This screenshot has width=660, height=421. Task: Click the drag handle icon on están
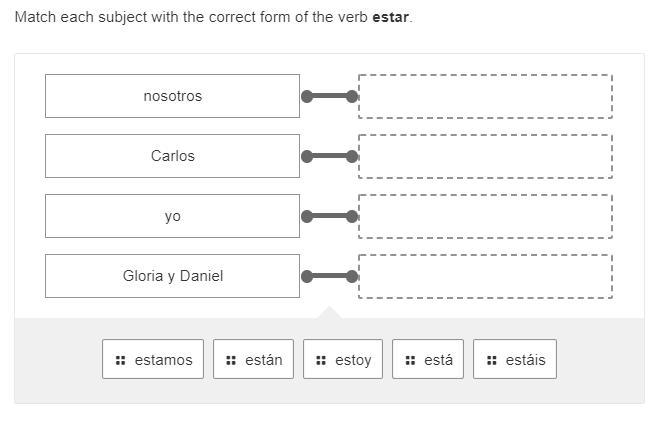point(231,360)
